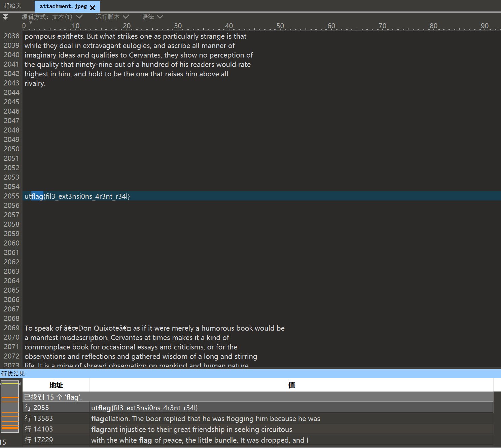Click the 查找结果 panel header
The image size is (501, 448).
tap(12, 373)
